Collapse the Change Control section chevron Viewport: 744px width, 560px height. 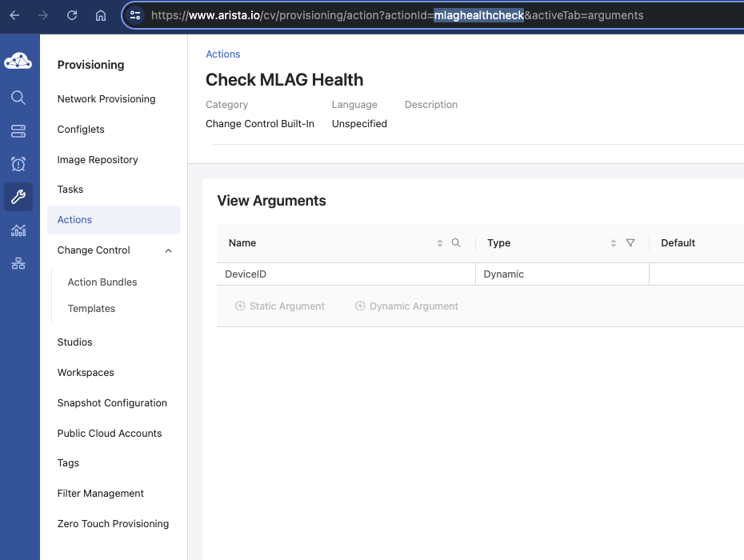tap(169, 250)
